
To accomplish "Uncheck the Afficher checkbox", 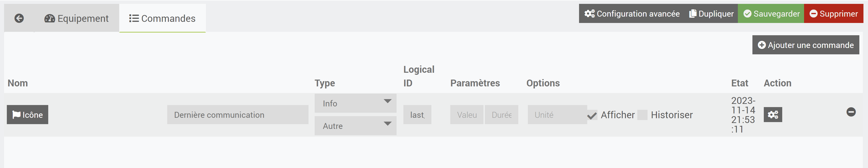I will 592,115.
